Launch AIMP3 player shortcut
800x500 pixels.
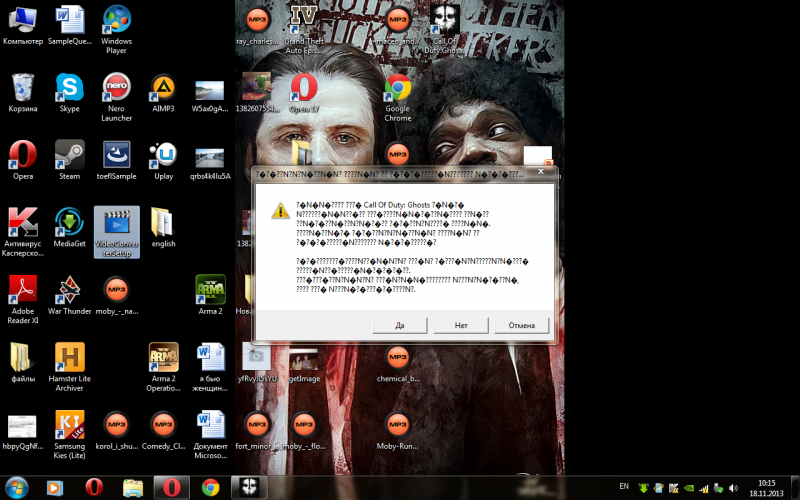point(163,93)
